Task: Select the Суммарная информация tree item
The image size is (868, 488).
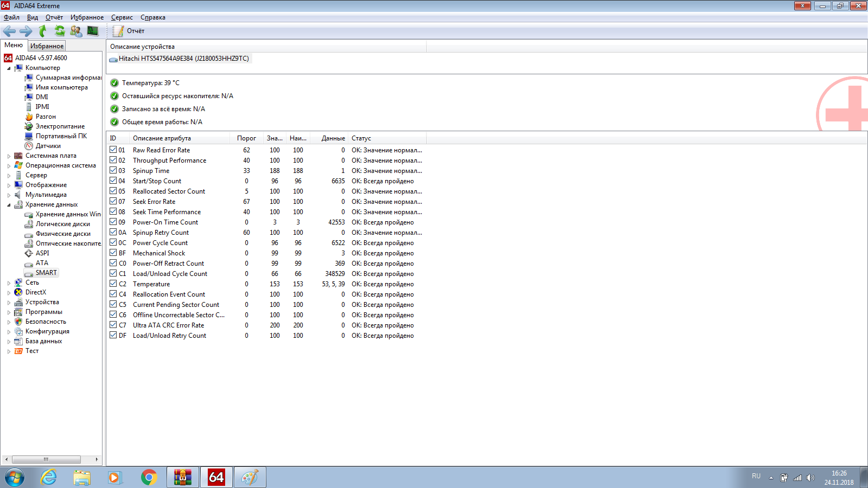Action: [x=68, y=78]
